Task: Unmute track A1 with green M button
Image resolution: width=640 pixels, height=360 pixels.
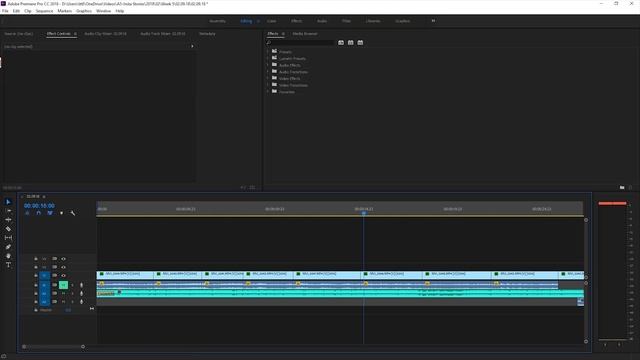Action: click(x=64, y=285)
